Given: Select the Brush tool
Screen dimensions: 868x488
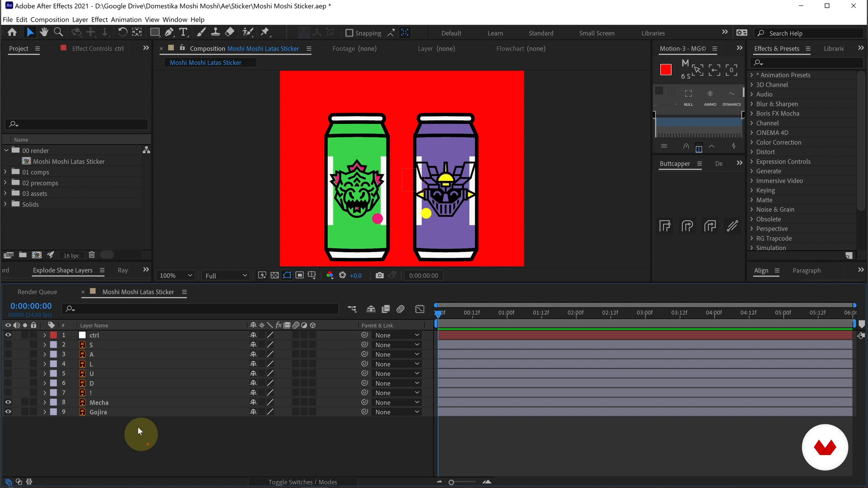Looking at the screenshot, I should [201, 32].
